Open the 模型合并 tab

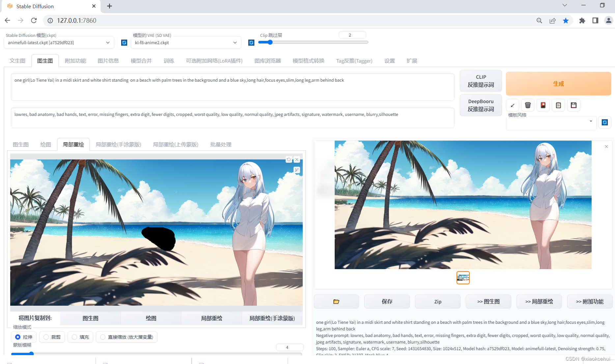[x=141, y=61]
